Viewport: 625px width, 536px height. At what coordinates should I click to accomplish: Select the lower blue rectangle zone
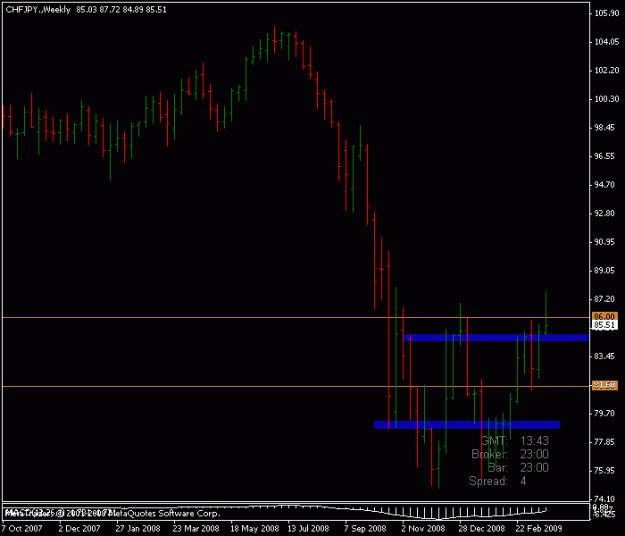[x=467, y=425]
